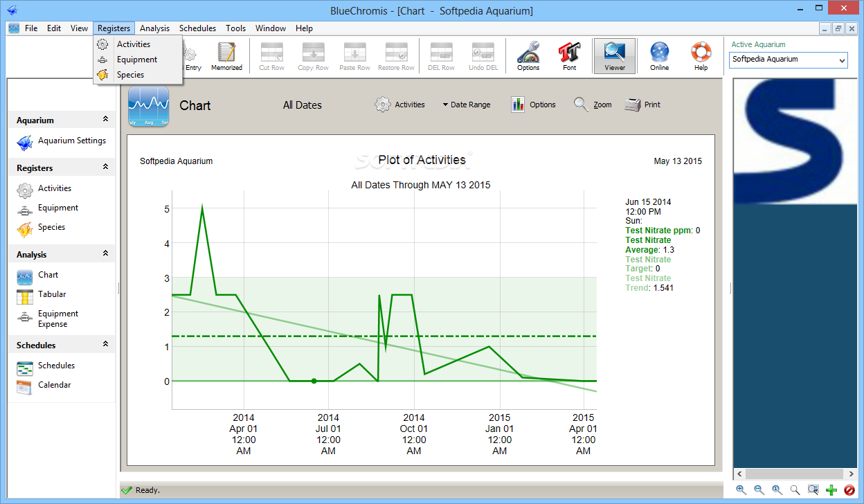The image size is (864, 504).
Task: Open chart Options bar-graph button
Action: [x=533, y=105]
